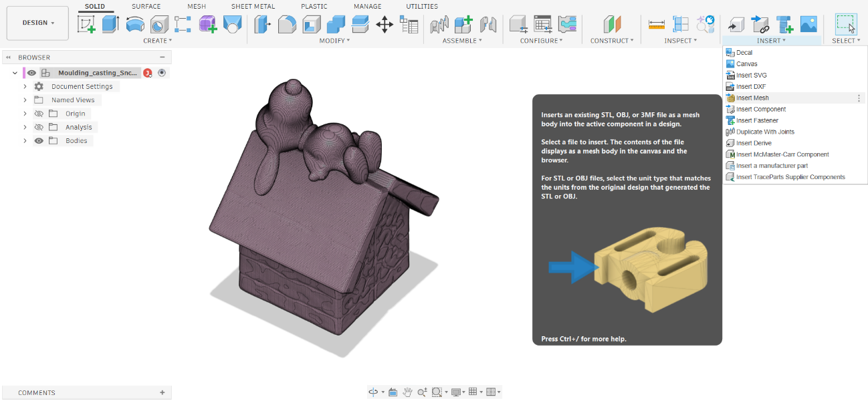Select the Offset Face tool
The image size is (868, 401).
360,25
